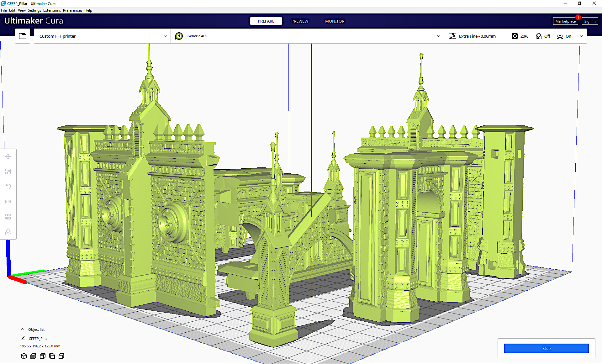Click the Slice button
The width and height of the screenshot is (602, 364).
[546, 348]
